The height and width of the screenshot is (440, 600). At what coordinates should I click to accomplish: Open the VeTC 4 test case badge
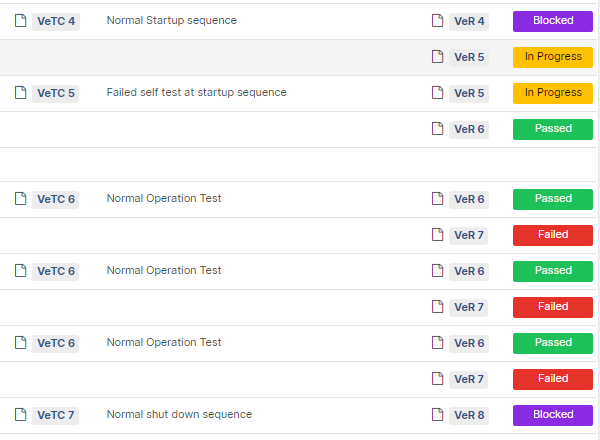point(56,21)
